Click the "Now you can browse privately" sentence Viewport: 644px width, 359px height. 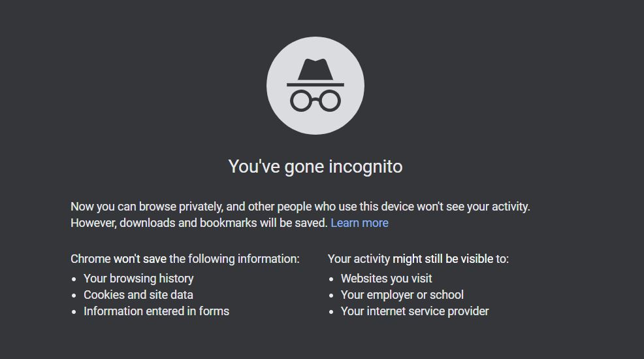(x=300, y=207)
